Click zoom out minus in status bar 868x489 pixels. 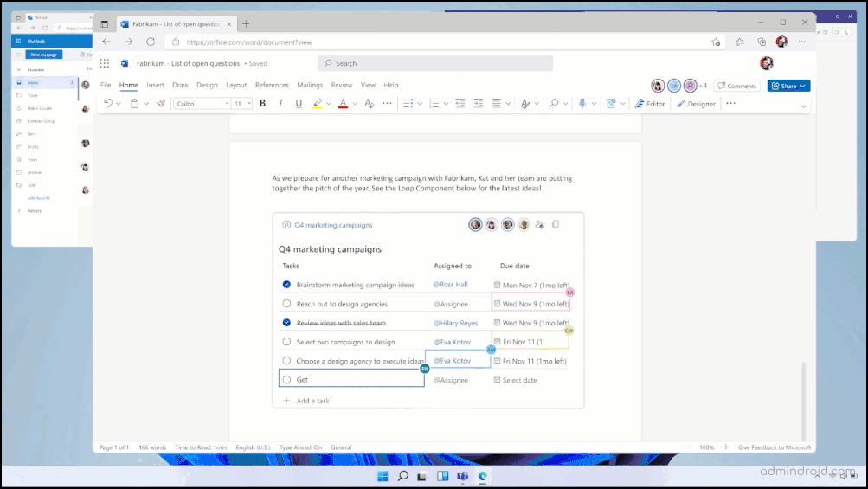[686, 447]
